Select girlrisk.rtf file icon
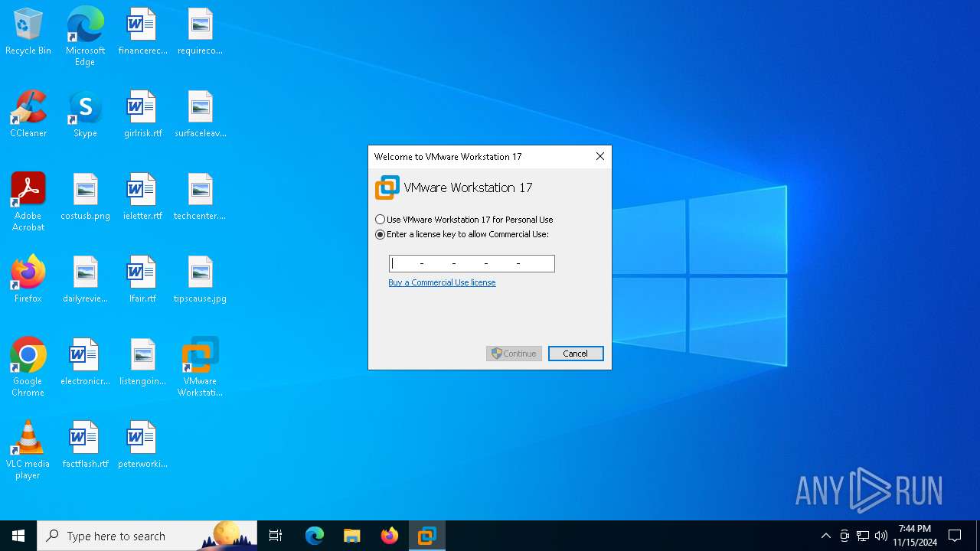This screenshot has height=551, width=980. click(x=142, y=115)
